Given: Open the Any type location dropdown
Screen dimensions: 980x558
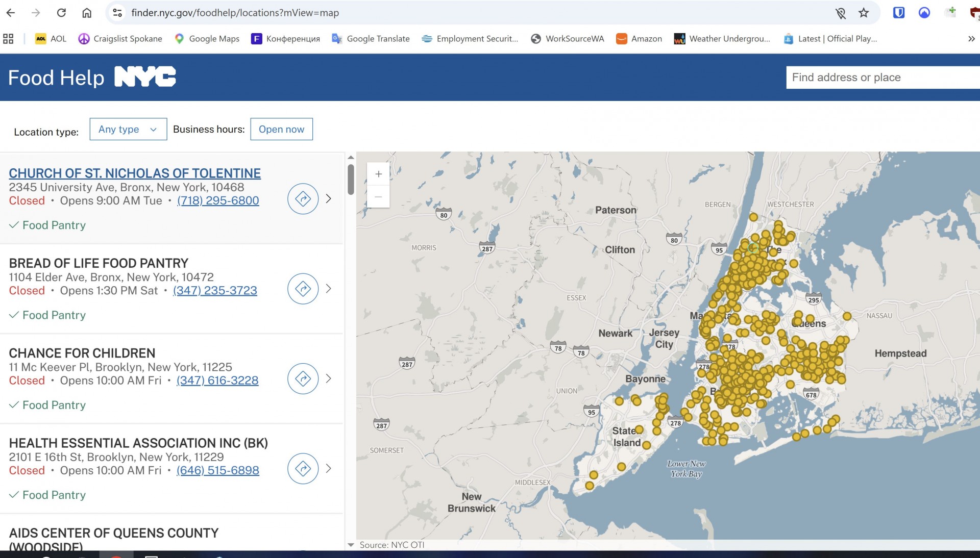Looking at the screenshot, I should [128, 129].
